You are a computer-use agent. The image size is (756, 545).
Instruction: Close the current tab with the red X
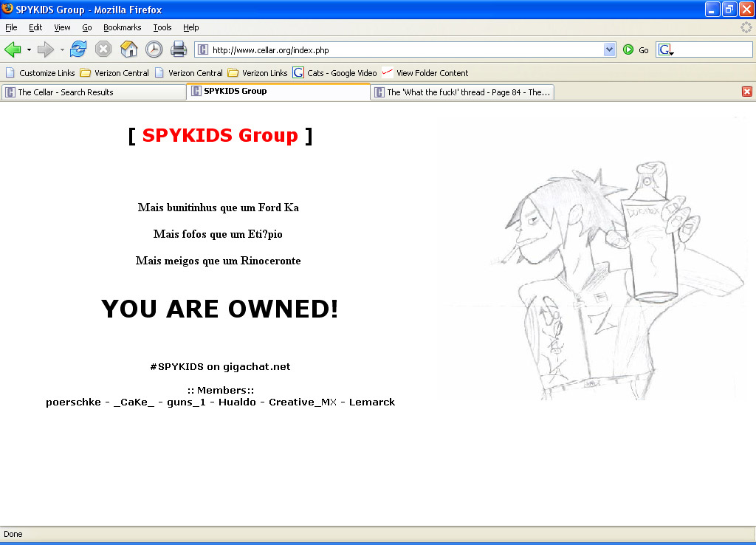[x=747, y=92]
